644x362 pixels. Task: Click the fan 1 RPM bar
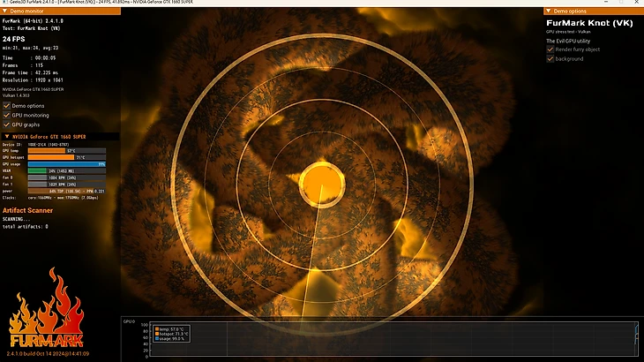tap(66, 185)
